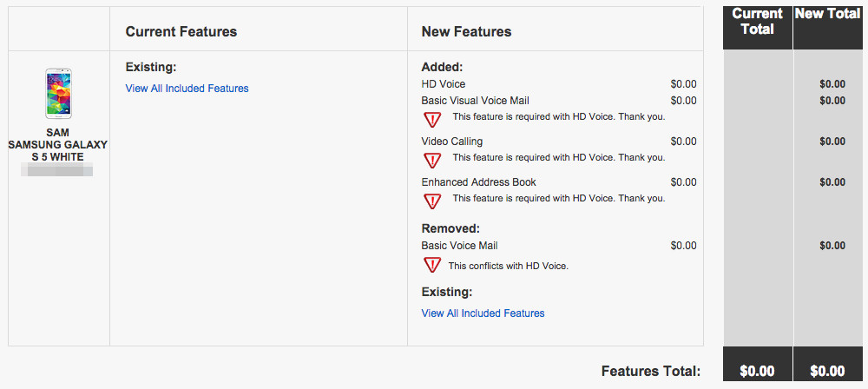This screenshot has height=389, width=868.
Task: Click warning icon under Basic Visual Voice Mail
Action: click(x=431, y=118)
